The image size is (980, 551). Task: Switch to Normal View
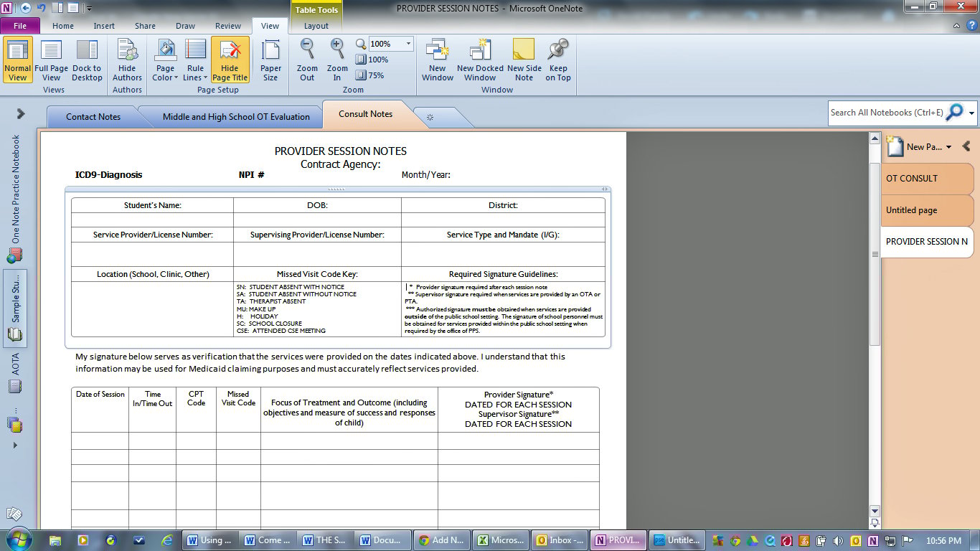tap(17, 60)
